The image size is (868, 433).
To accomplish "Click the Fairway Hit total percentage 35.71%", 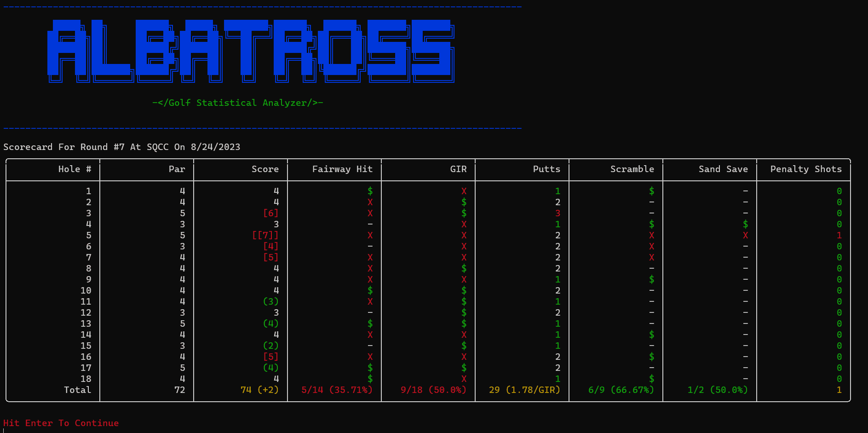I will [x=336, y=390].
